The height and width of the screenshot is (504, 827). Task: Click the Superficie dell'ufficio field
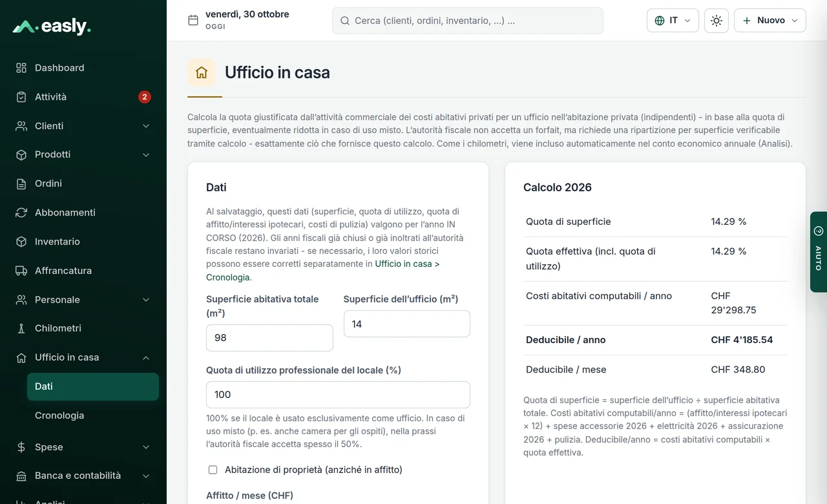[x=407, y=324]
